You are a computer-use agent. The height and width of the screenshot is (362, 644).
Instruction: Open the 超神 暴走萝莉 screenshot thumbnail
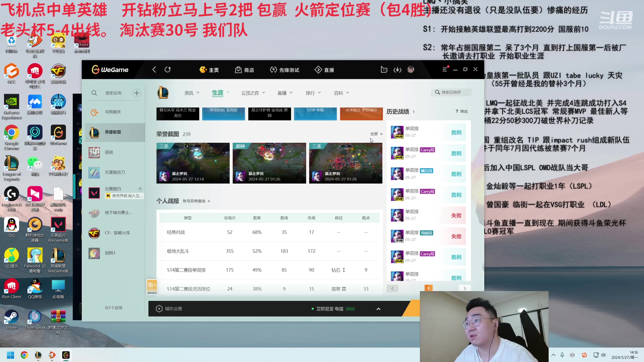[269, 163]
